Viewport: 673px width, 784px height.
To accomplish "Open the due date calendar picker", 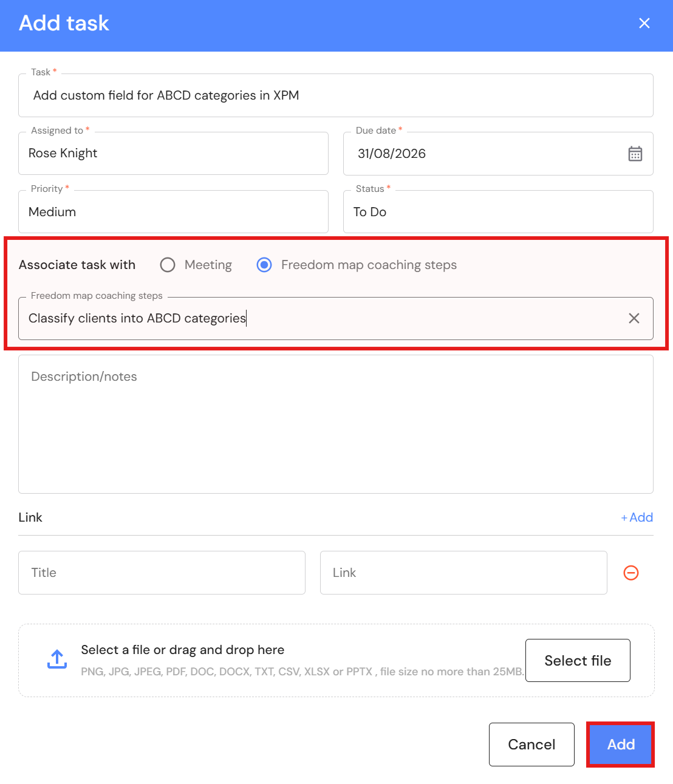I will [635, 154].
